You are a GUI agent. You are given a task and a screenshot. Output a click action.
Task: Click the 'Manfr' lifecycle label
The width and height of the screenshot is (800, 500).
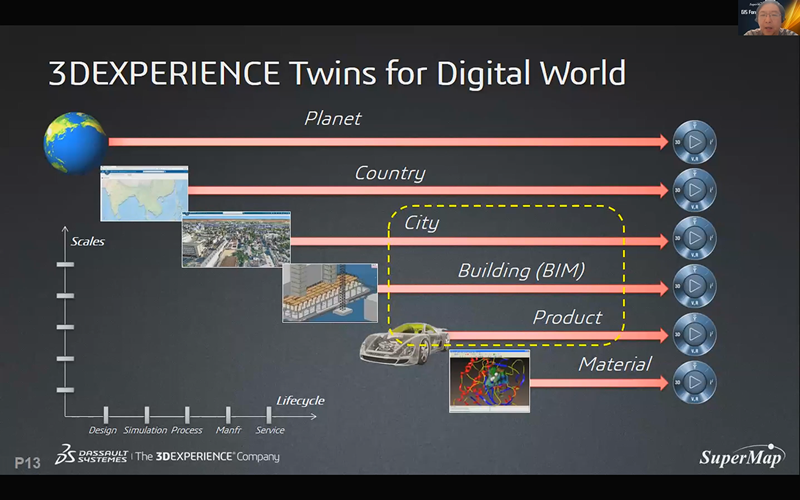(x=228, y=430)
